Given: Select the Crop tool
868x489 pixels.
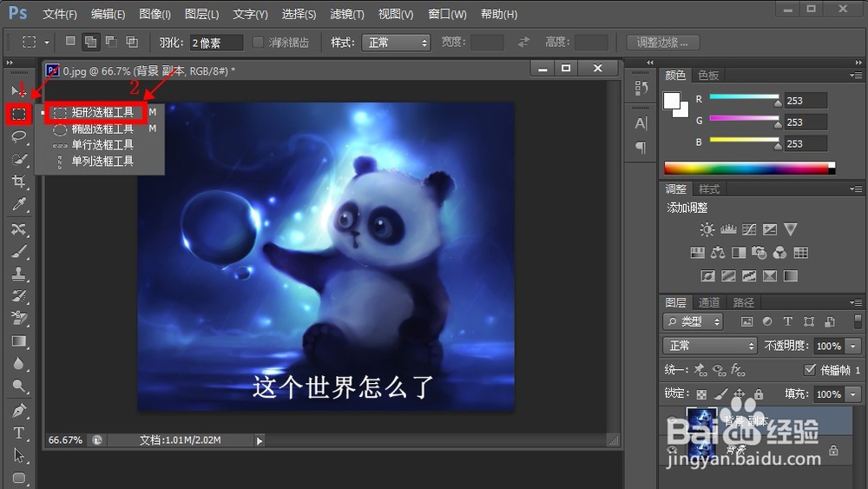Looking at the screenshot, I should click(19, 181).
